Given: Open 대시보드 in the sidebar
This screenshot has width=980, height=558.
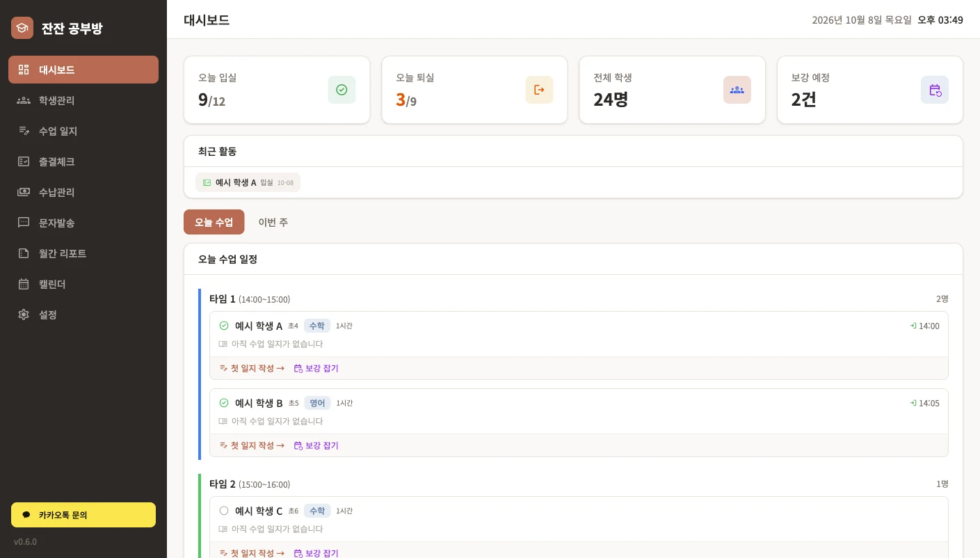Looking at the screenshot, I should (x=83, y=70).
